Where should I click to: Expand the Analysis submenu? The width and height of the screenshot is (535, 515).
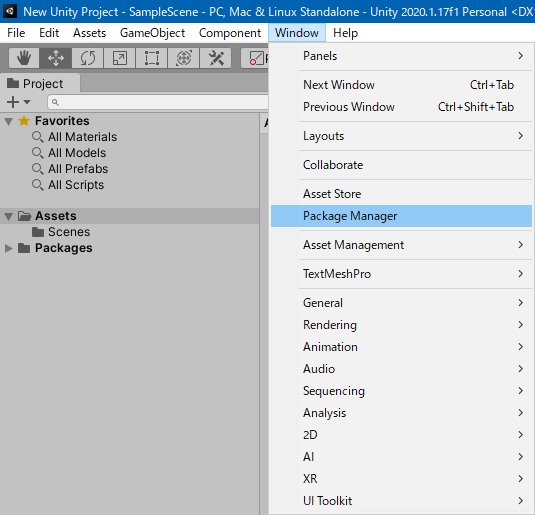coord(401,413)
